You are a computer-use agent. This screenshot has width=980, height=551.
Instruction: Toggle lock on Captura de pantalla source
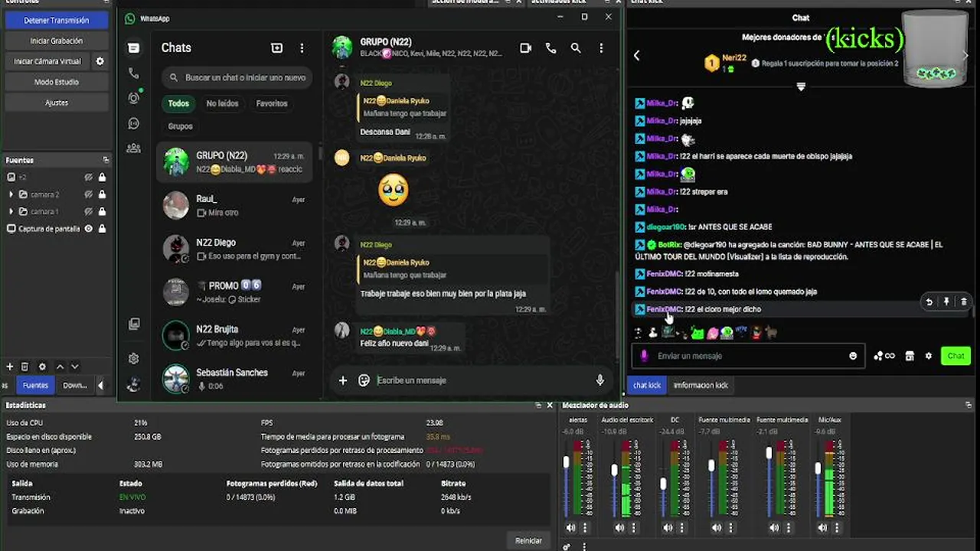(102, 229)
